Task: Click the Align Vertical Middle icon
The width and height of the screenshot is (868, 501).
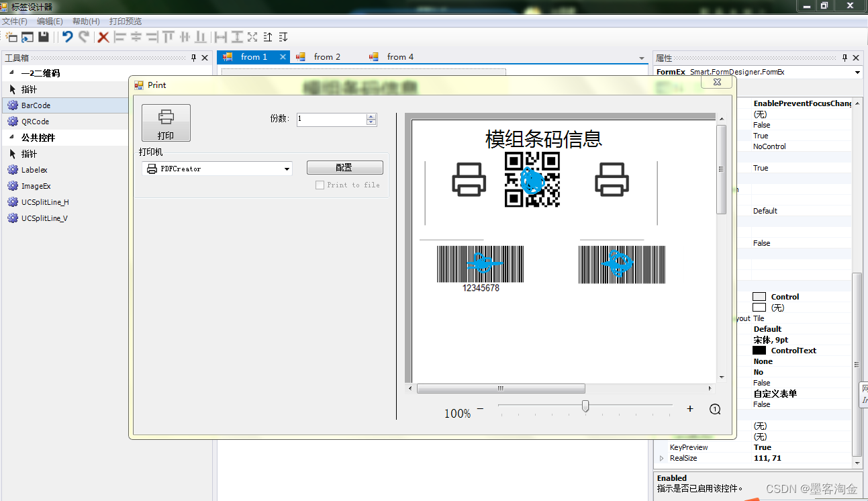Action: pos(185,37)
